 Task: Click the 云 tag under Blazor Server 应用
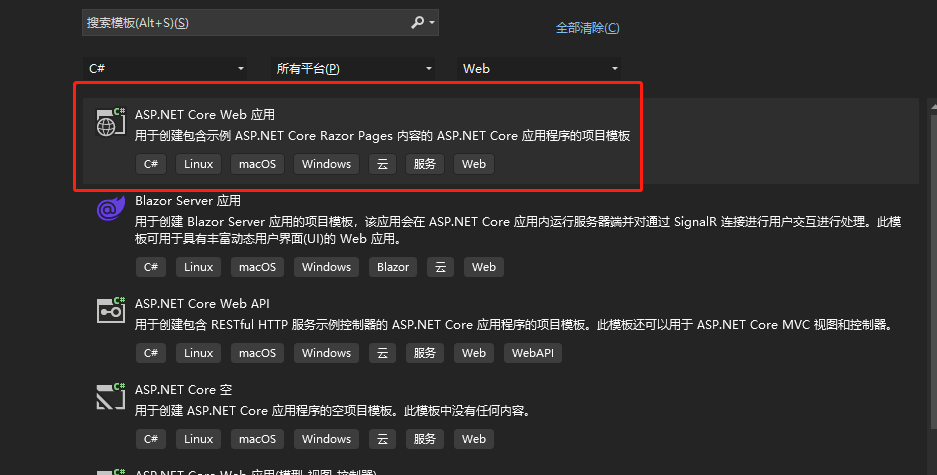pyautogui.click(x=440, y=267)
